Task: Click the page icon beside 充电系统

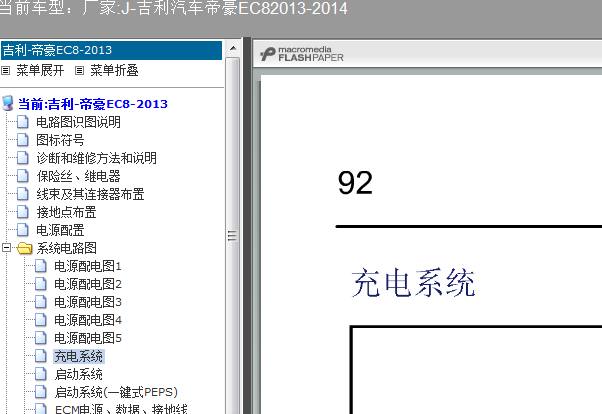Action: coord(41,356)
